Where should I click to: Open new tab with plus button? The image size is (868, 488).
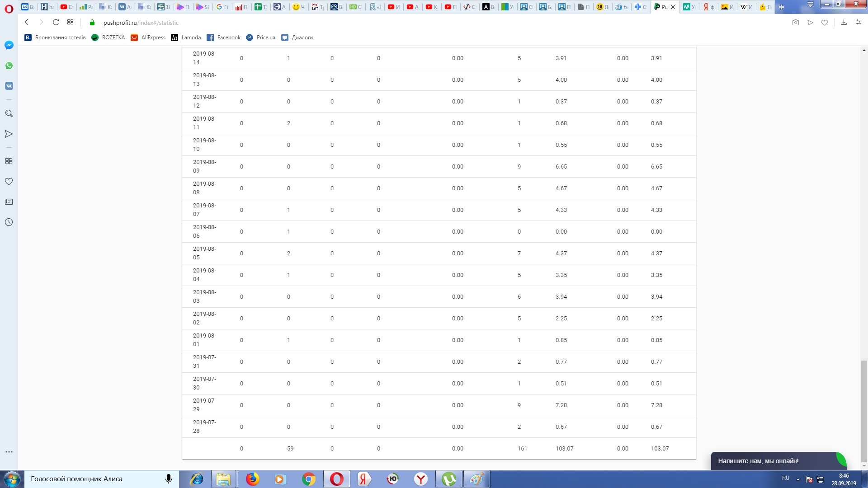(781, 7)
